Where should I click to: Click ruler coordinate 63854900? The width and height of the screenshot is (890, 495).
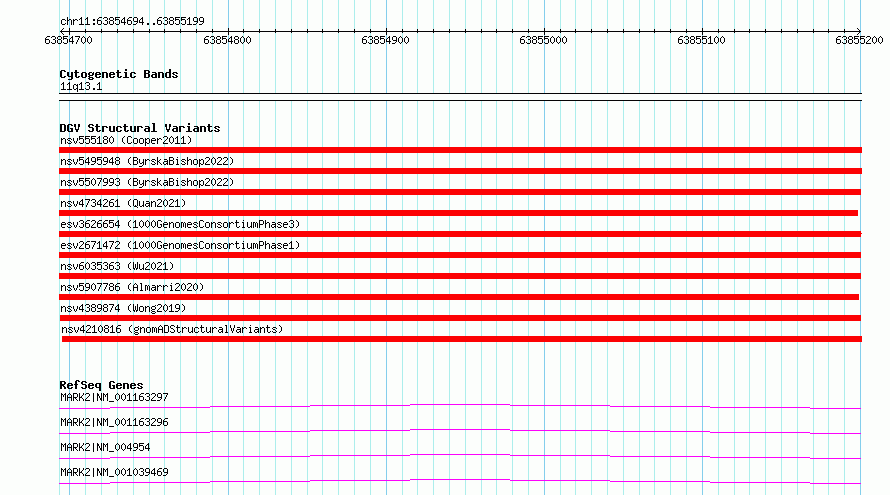385,40
